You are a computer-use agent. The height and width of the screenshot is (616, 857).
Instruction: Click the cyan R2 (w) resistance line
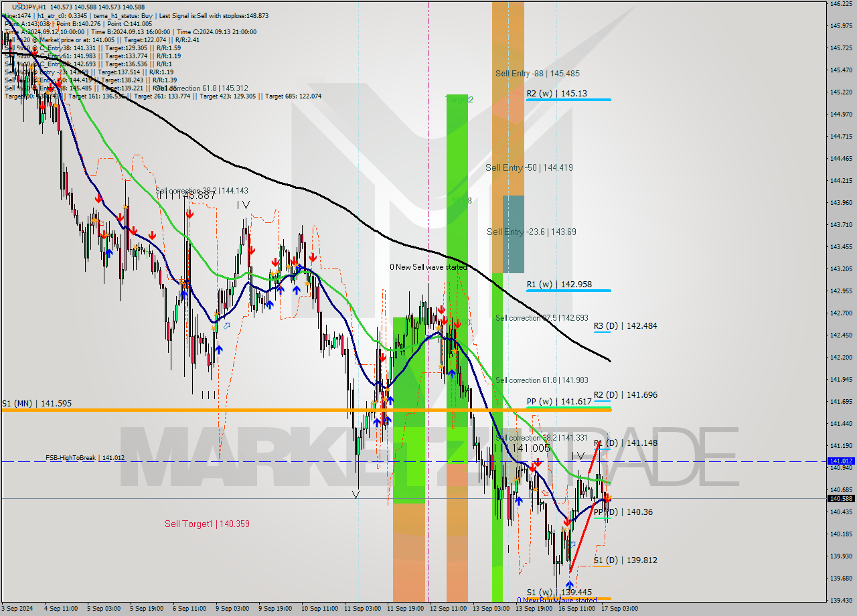click(568, 100)
